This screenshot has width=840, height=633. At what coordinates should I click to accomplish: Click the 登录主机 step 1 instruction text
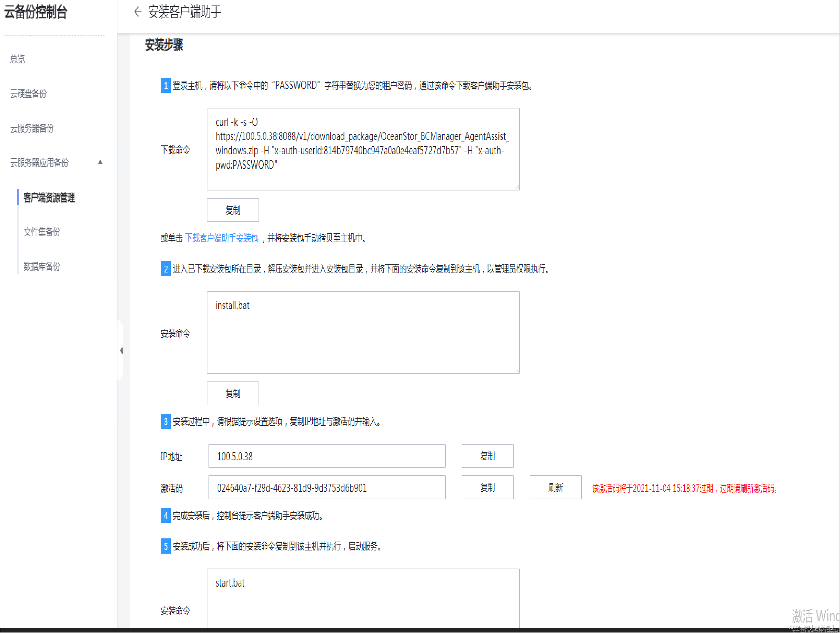(353, 85)
